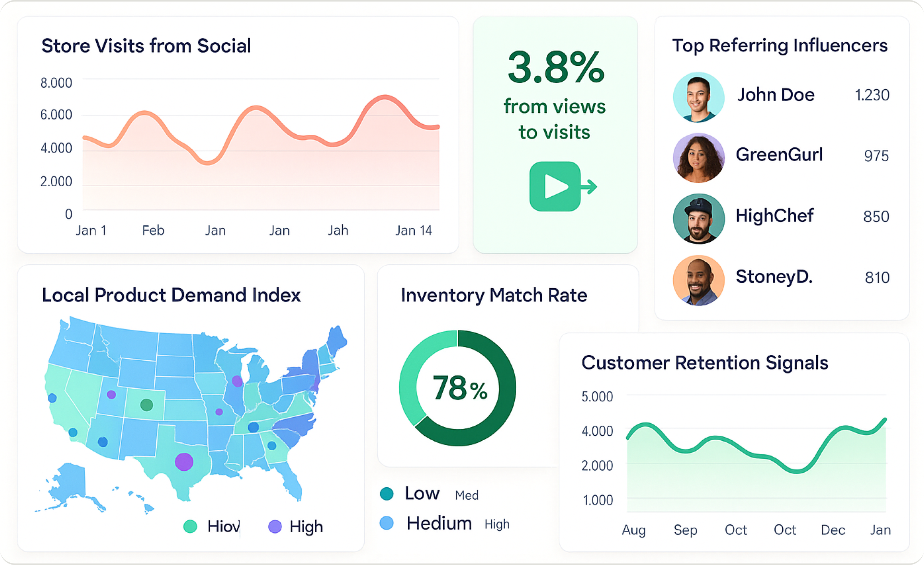Click the purple High legend swatch
924x565 pixels.
[275, 526]
